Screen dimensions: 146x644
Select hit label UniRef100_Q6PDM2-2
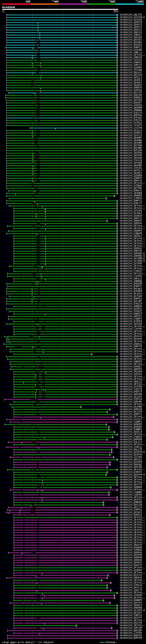click(133, 254)
